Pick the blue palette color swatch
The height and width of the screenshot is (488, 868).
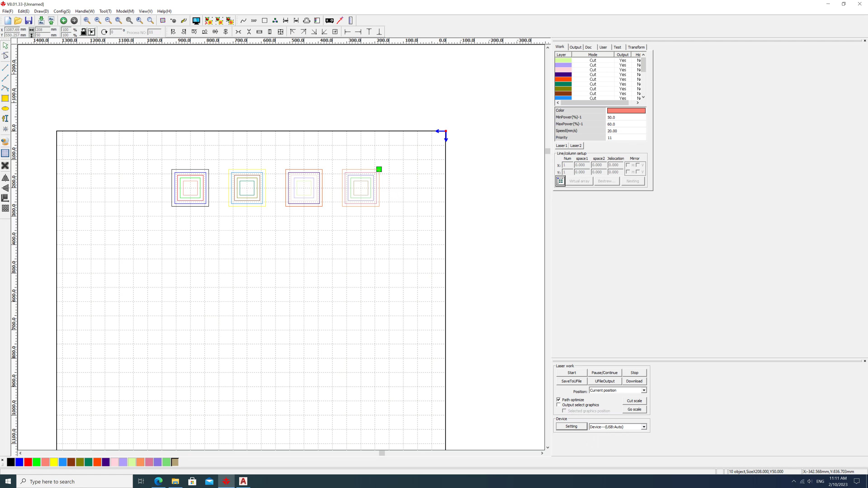click(19, 462)
